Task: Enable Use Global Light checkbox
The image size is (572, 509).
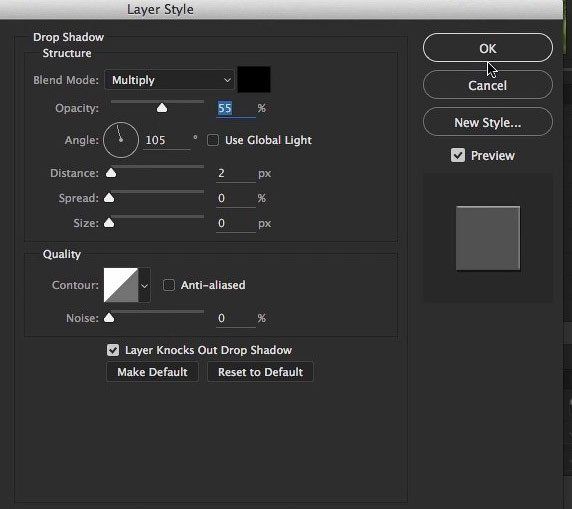Action: pos(213,140)
